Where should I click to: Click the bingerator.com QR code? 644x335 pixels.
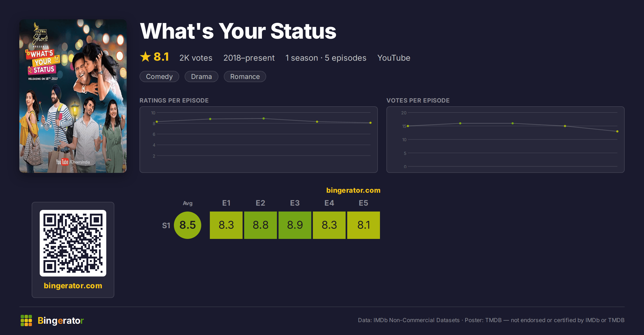(73, 243)
